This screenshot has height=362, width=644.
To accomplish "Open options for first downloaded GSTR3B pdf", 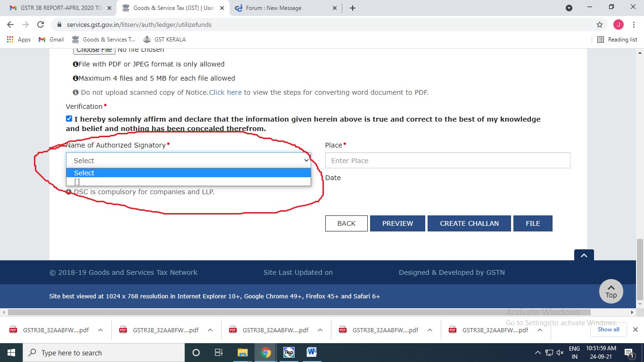I will pyautogui.click(x=100, y=330).
